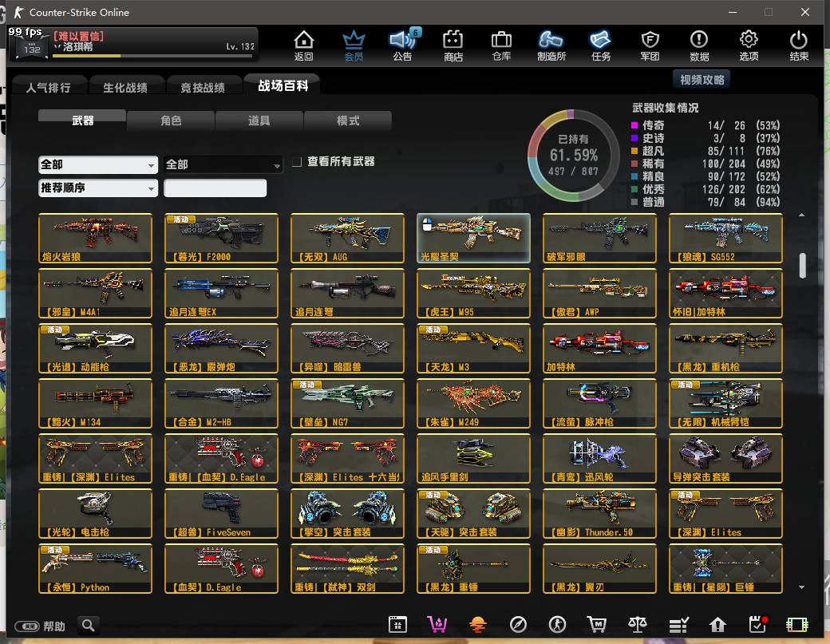The width and height of the screenshot is (830, 644).
Task: Click the 结束 power icon
Action: coord(799,45)
